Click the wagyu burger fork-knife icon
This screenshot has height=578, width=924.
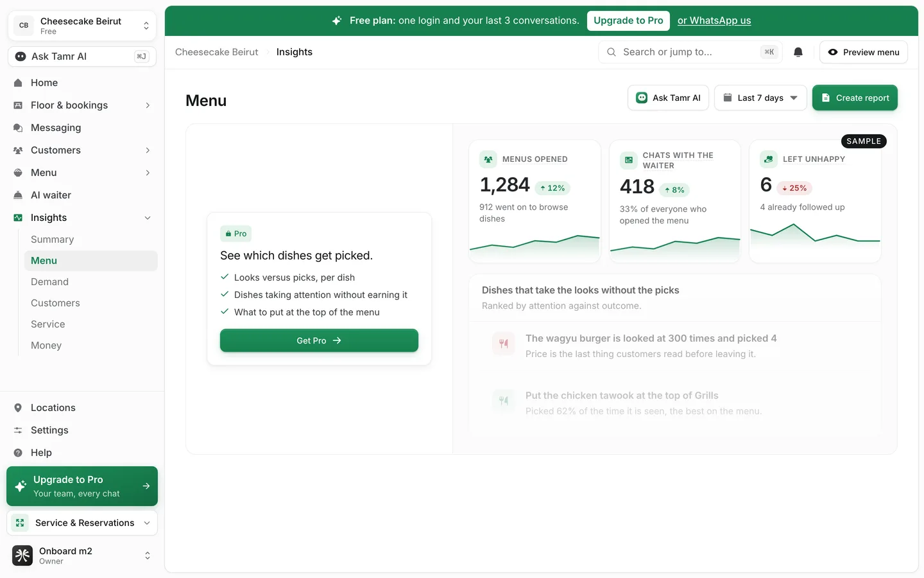tap(504, 344)
